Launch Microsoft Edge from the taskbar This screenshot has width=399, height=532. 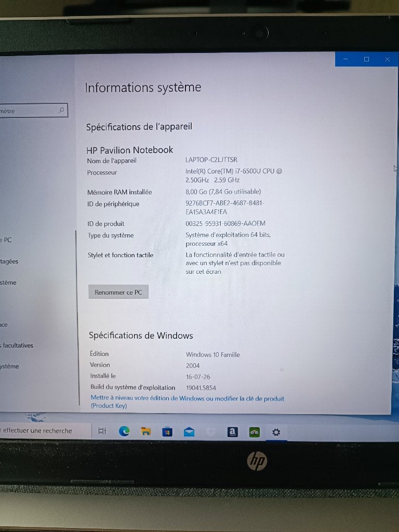[124, 431]
